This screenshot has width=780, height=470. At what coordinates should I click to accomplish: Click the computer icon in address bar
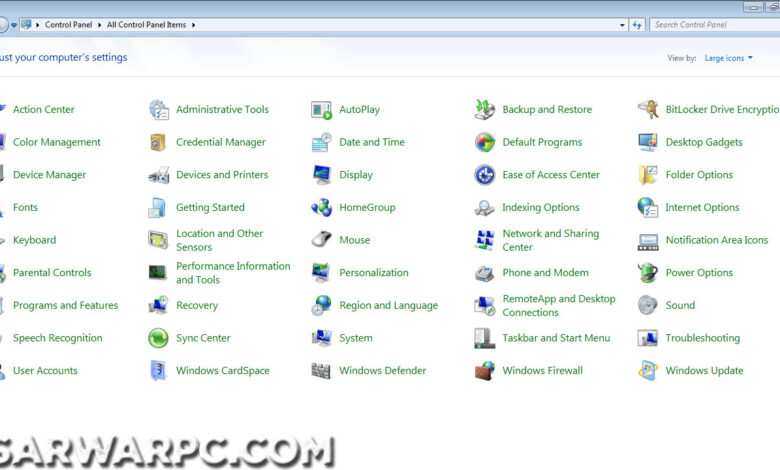[26, 24]
